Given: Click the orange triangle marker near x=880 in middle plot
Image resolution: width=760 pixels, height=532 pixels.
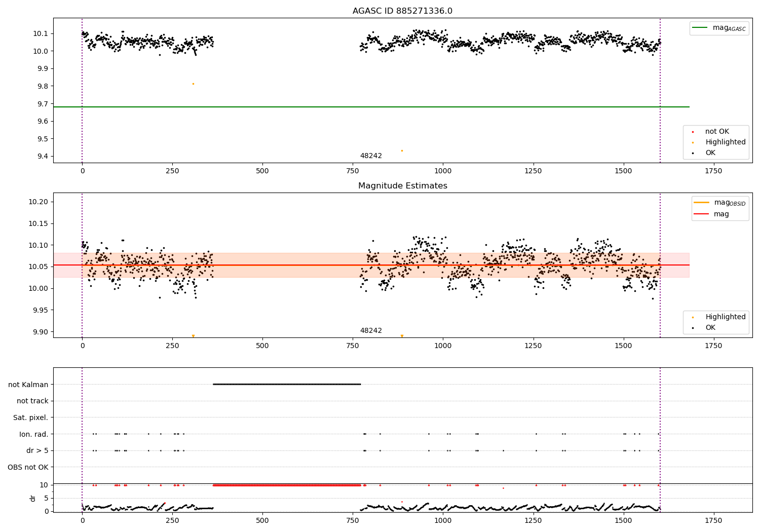Looking at the screenshot, I should (402, 336).
